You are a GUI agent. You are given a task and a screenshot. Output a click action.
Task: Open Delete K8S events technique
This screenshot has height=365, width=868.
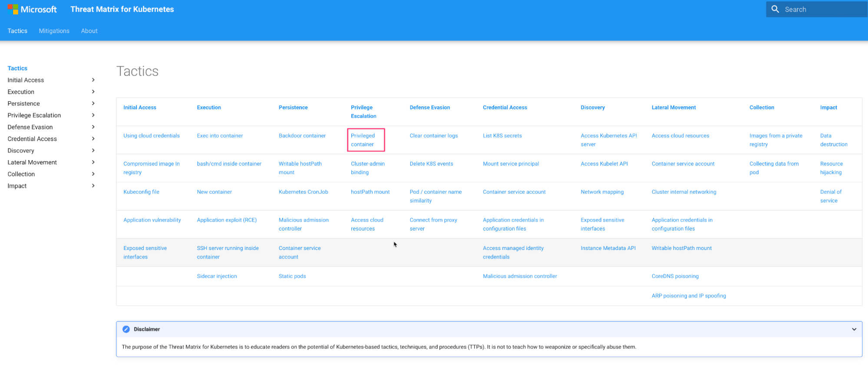pyautogui.click(x=431, y=164)
